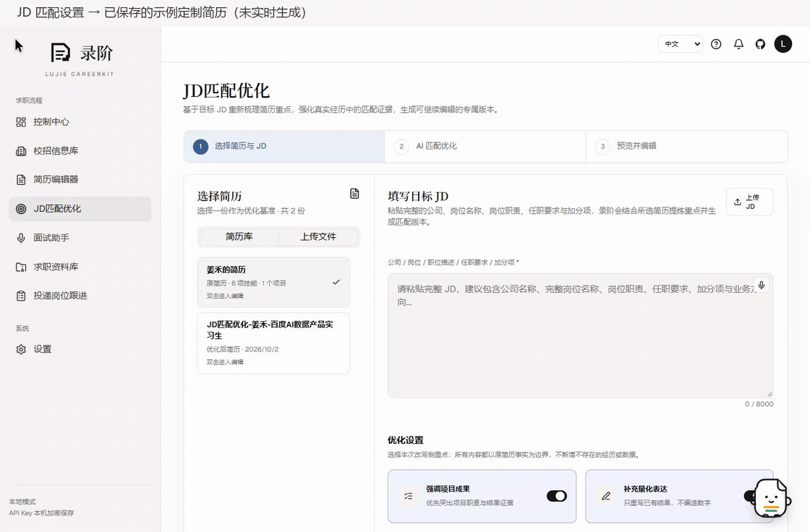Open the GitHub icon link

760,44
